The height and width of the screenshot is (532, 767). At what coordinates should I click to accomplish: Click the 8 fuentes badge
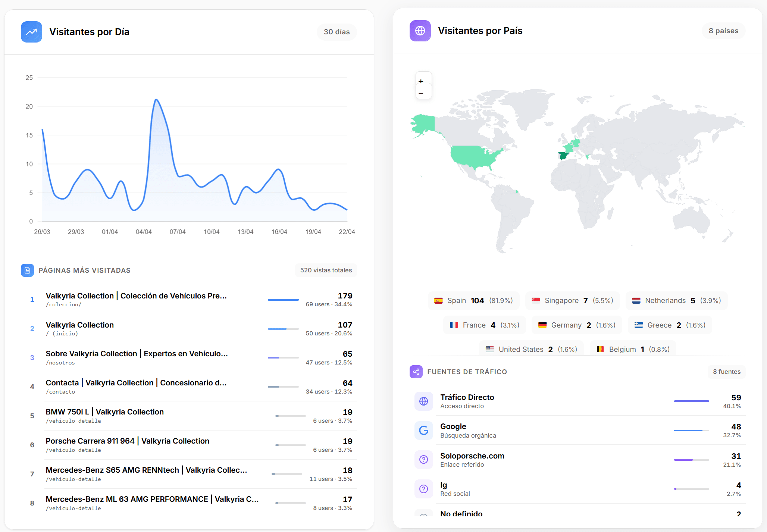pyautogui.click(x=727, y=372)
